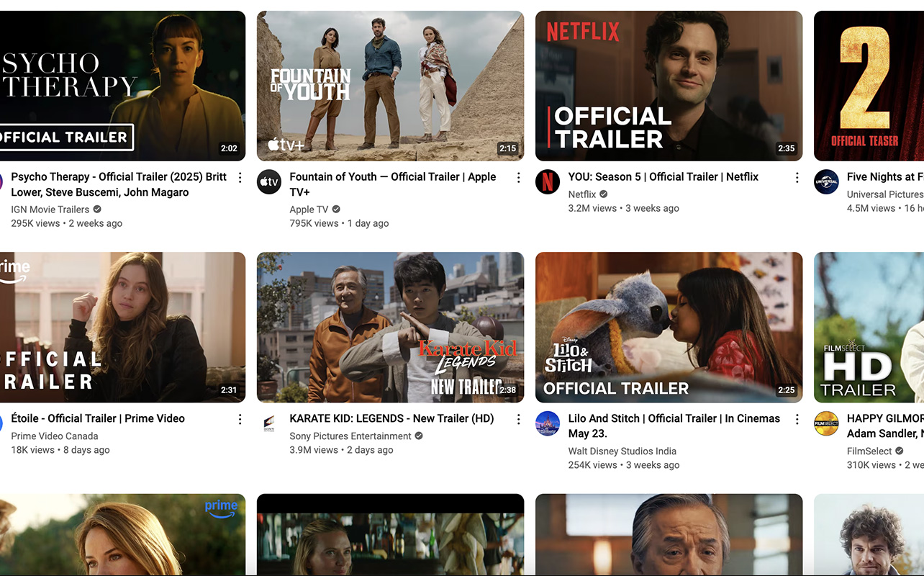Open the Netflix channel avatar
Viewport: 924px width, 576px height.
coord(548,181)
